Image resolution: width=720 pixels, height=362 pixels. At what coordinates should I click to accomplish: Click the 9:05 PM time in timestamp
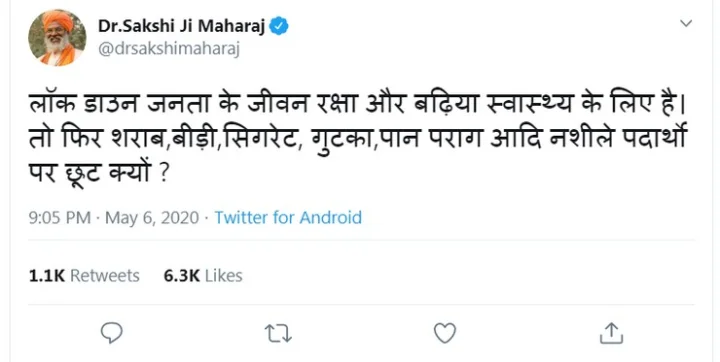60,217
